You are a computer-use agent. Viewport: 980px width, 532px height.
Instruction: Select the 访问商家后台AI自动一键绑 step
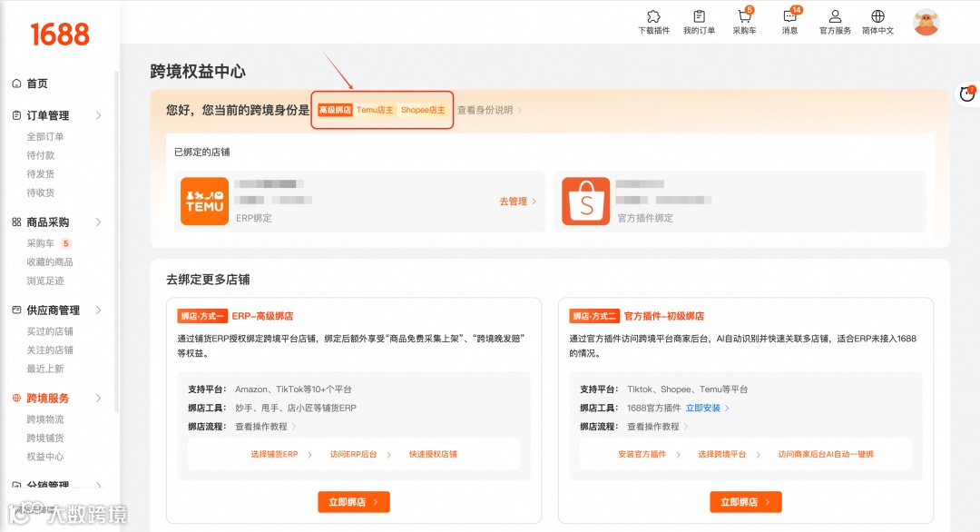826,455
